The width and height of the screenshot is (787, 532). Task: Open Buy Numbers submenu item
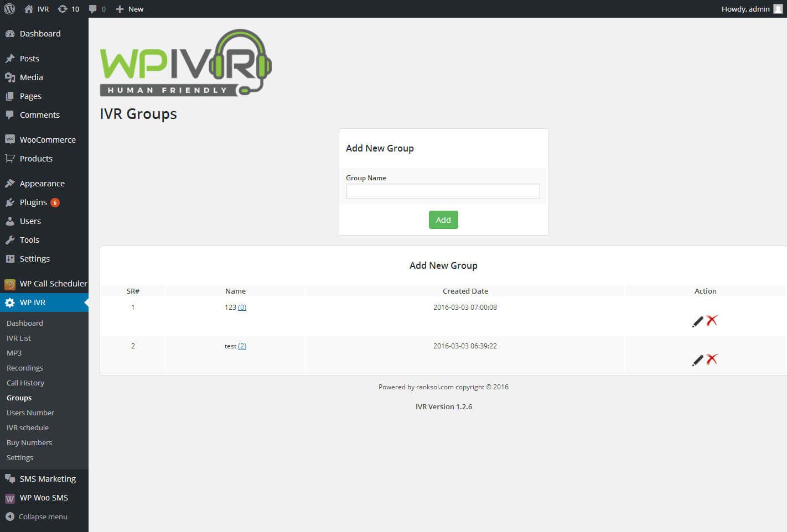tap(29, 442)
